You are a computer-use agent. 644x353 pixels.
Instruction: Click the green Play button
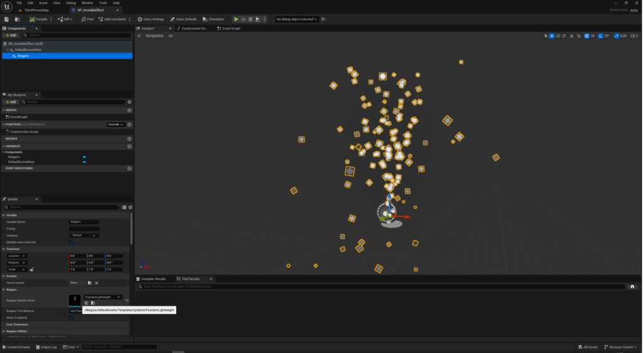(x=236, y=20)
